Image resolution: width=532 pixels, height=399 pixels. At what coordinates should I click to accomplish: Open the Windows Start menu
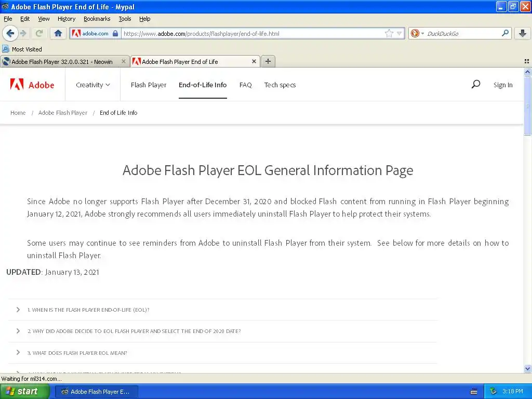click(x=24, y=392)
